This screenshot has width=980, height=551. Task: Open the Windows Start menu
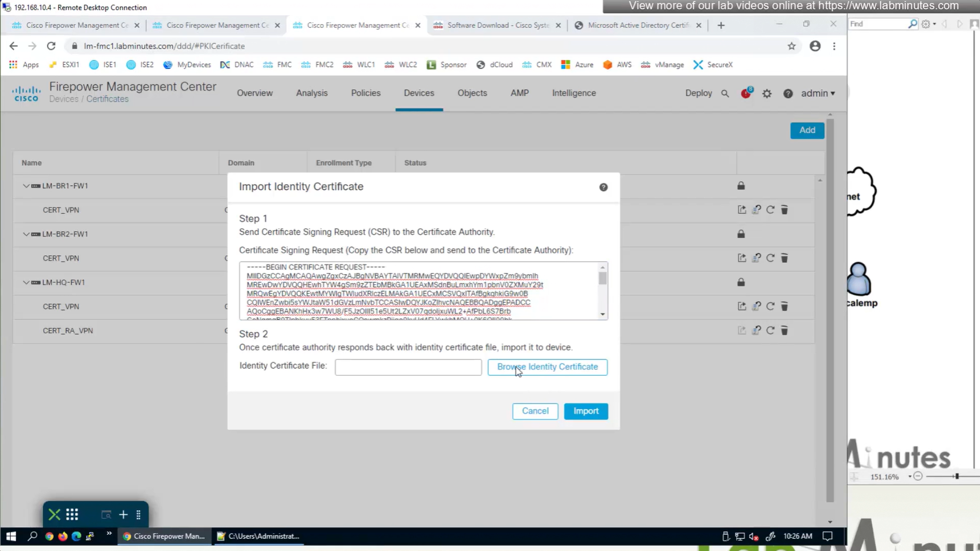point(11,536)
